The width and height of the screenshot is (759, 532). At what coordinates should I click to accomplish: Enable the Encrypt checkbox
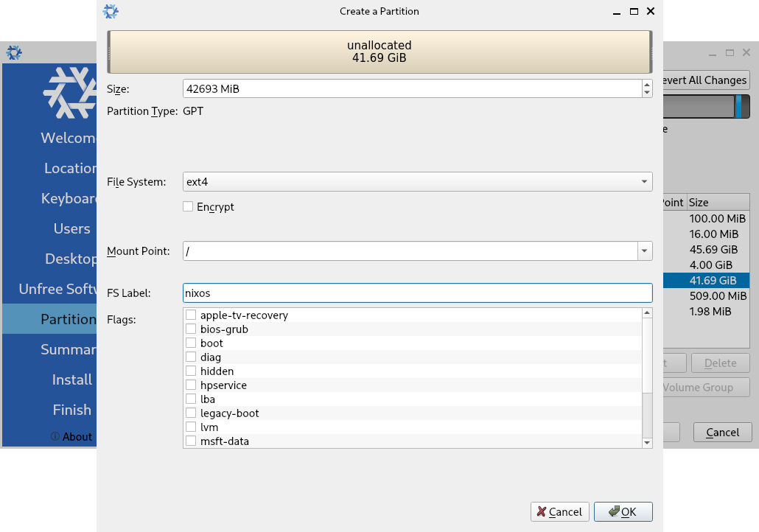[188, 207]
